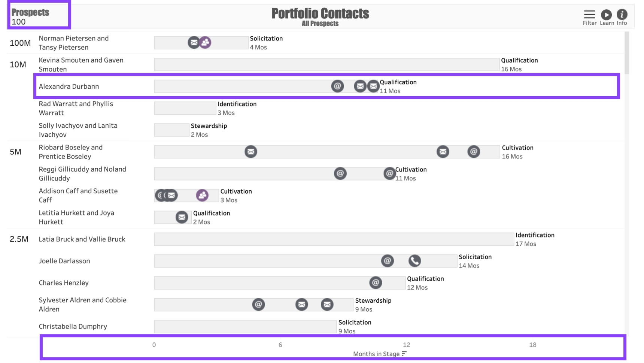This screenshot has width=644, height=363.
Task: Open the Filter hamburger menu
Action: tap(589, 15)
